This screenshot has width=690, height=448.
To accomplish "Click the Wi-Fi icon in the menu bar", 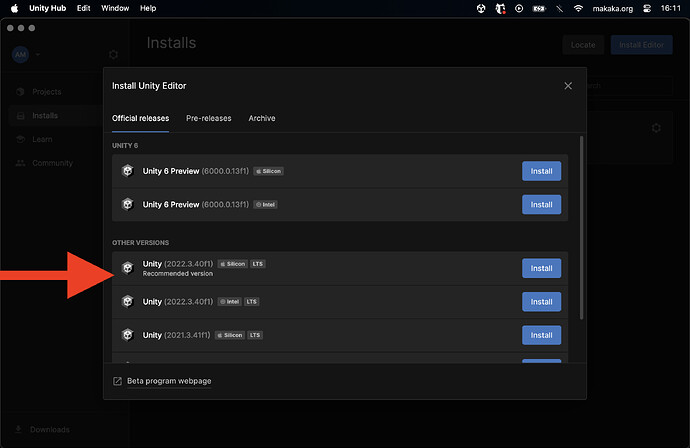I will coord(578,8).
